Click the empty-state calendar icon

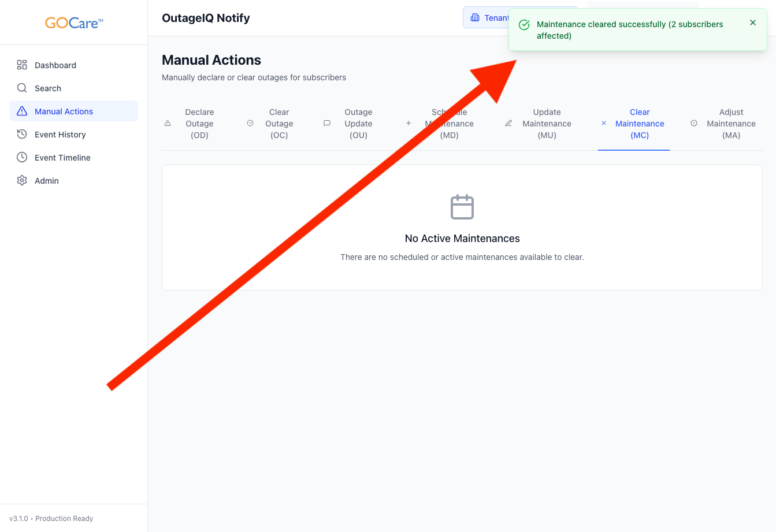(x=462, y=207)
